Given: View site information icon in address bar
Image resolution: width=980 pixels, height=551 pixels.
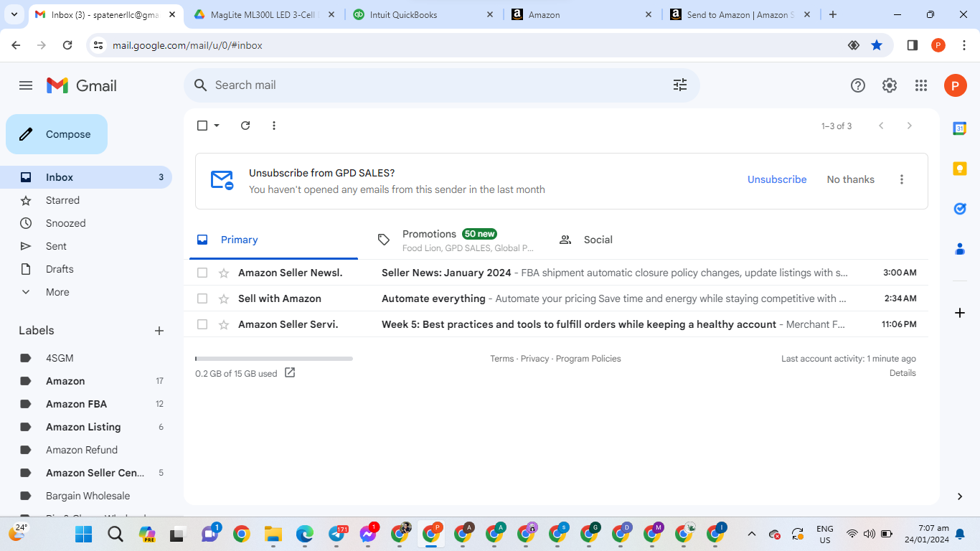Looking at the screenshot, I should [99, 45].
